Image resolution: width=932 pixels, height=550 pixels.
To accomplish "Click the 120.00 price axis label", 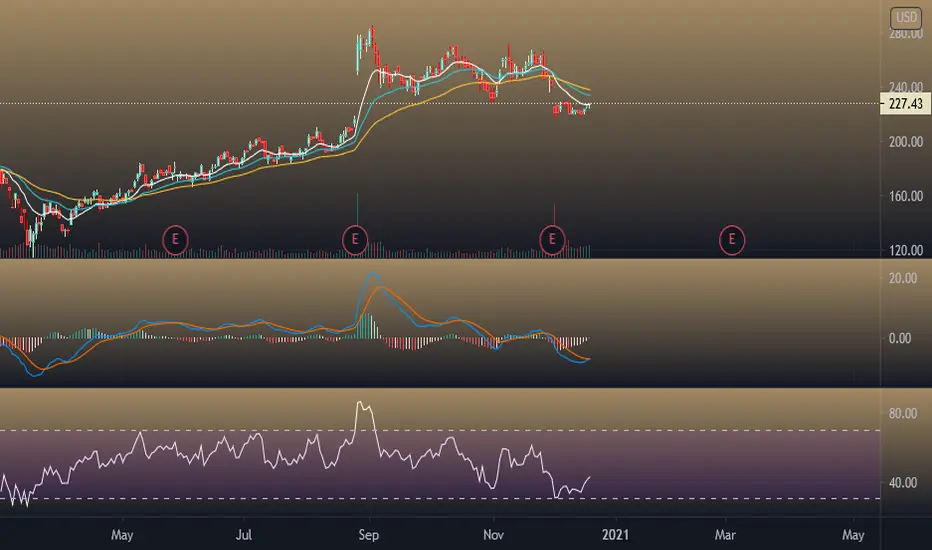I will tap(906, 250).
